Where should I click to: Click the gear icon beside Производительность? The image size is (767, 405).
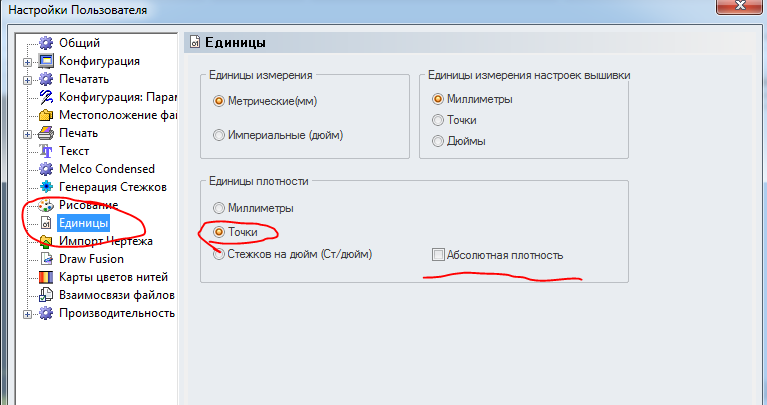pos(46,313)
